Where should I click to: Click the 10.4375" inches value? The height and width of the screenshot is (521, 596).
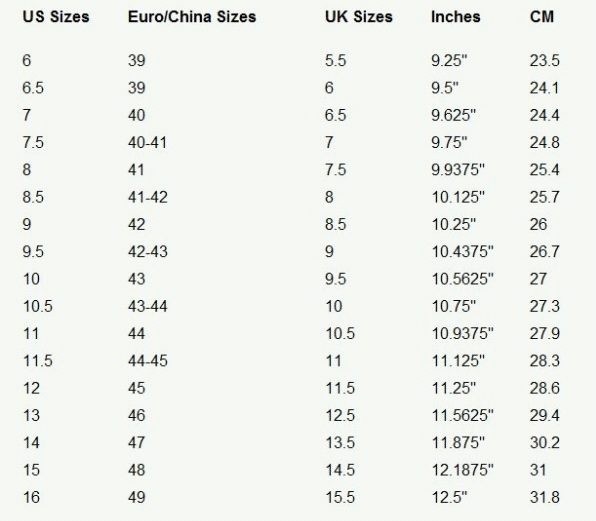point(463,251)
